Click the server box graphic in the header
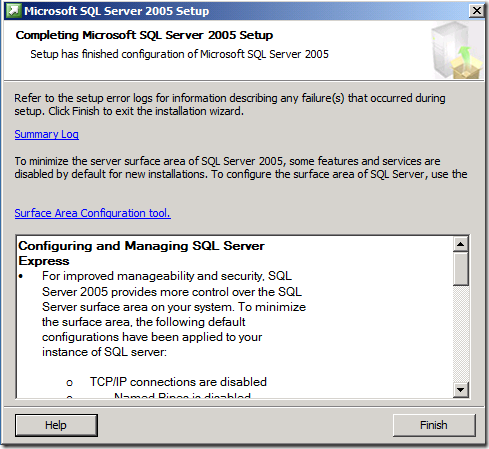Viewport: 489px width, 449px height. click(457, 51)
